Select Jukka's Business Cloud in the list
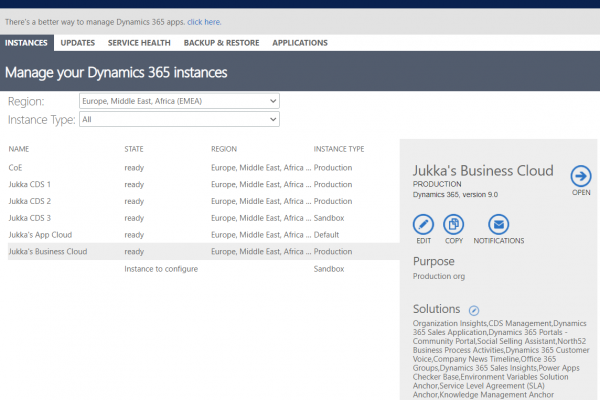600x400 pixels. [x=204, y=251]
